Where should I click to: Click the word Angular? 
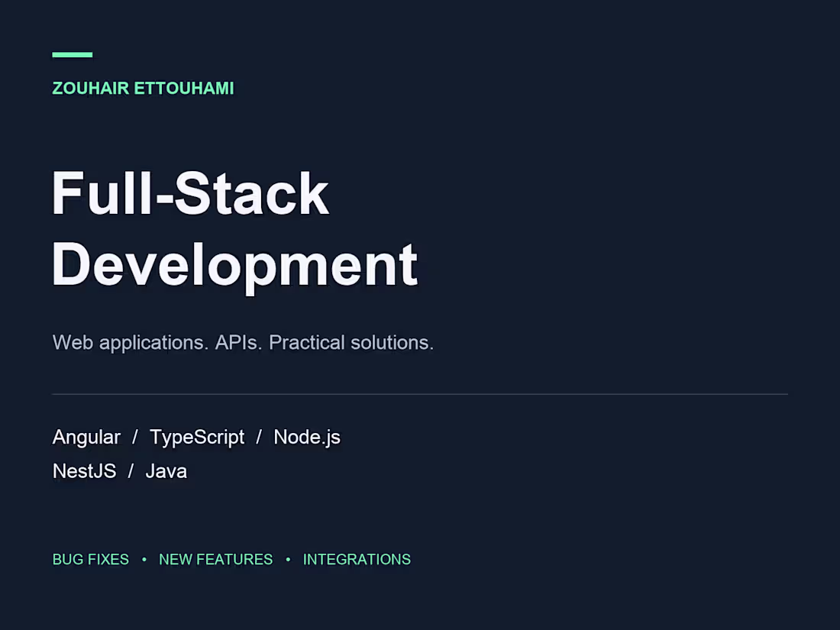point(86,438)
